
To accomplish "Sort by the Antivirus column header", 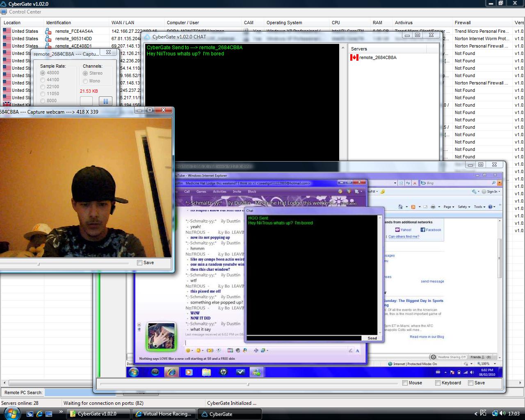I will point(422,23).
